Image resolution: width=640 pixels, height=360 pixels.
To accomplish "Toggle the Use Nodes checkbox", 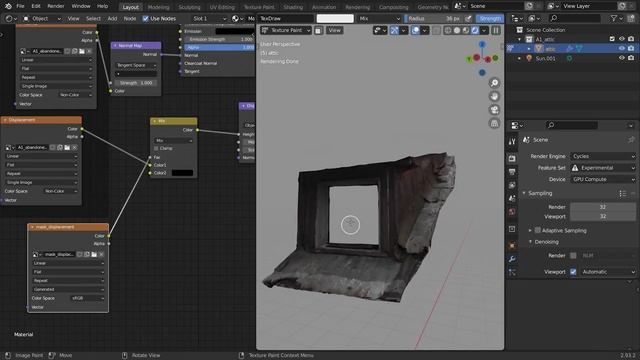I will click(x=145, y=18).
